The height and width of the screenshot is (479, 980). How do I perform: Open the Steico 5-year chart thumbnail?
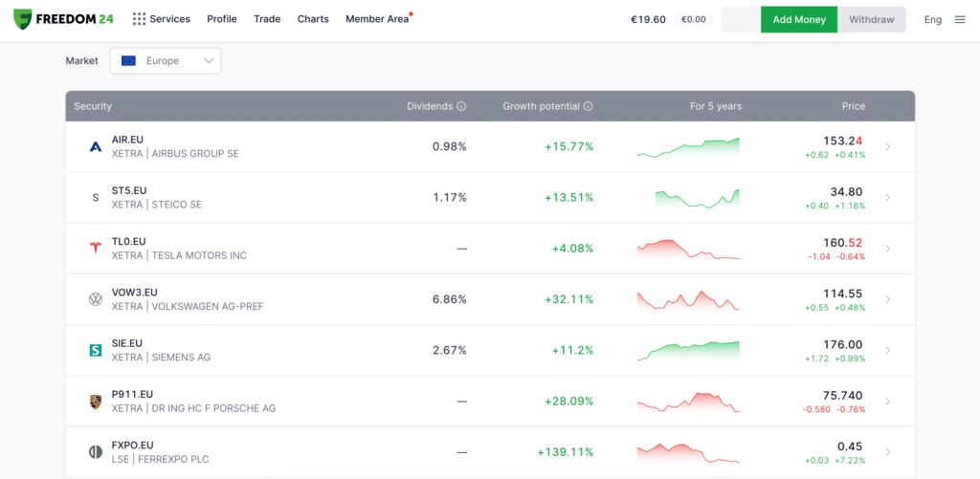697,197
